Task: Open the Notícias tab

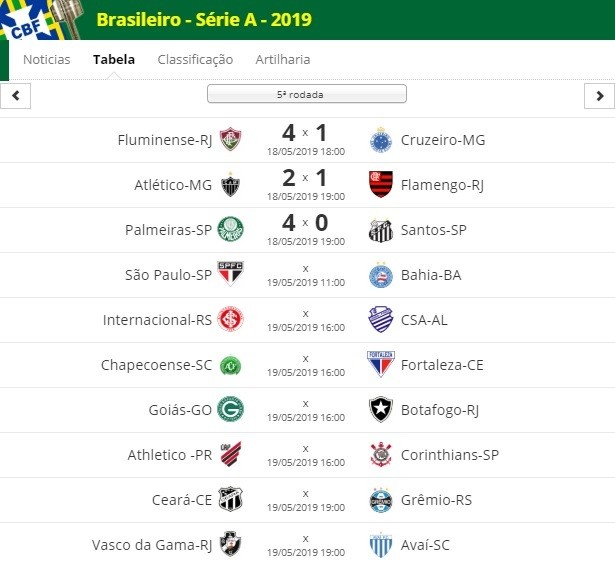Action: pyautogui.click(x=47, y=59)
